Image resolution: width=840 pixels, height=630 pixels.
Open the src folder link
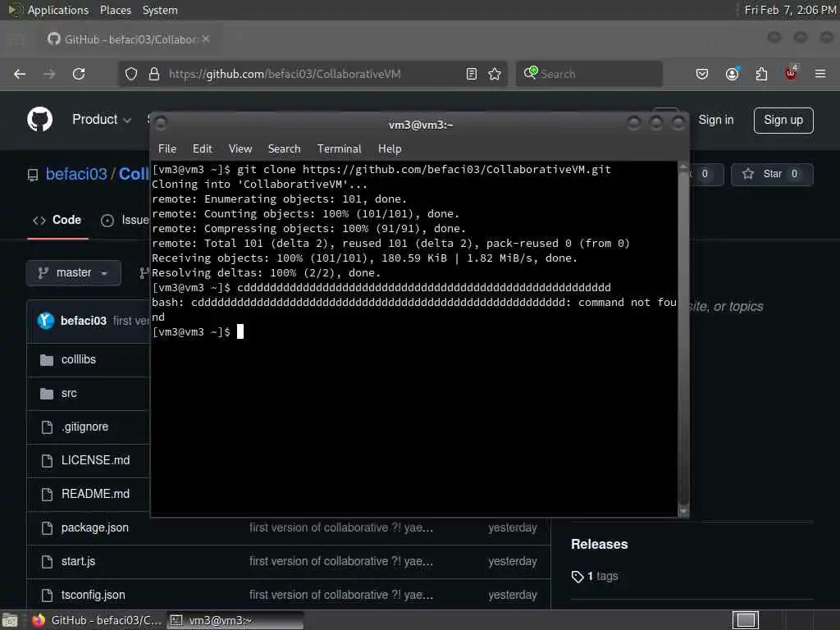[69, 394]
